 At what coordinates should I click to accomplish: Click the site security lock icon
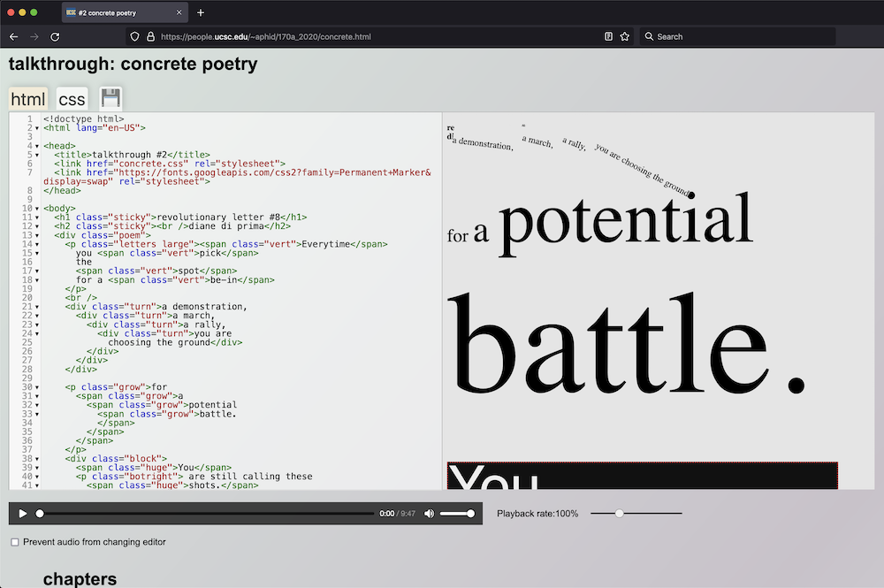coord(150,37)
